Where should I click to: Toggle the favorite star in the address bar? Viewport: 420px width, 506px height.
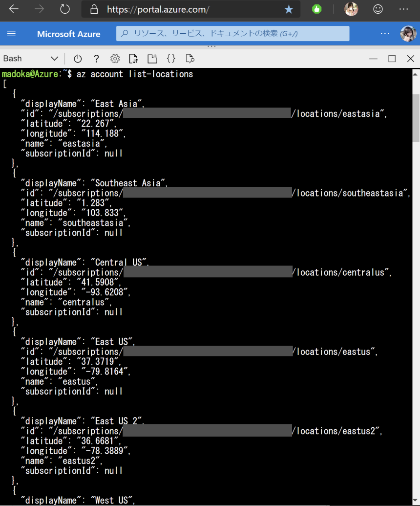point(289,9)
